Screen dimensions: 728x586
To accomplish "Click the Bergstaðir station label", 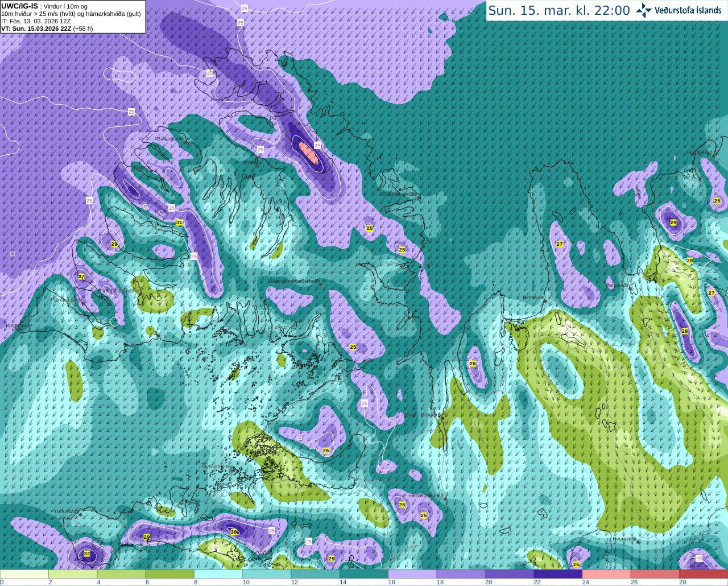I will point(618,285).
